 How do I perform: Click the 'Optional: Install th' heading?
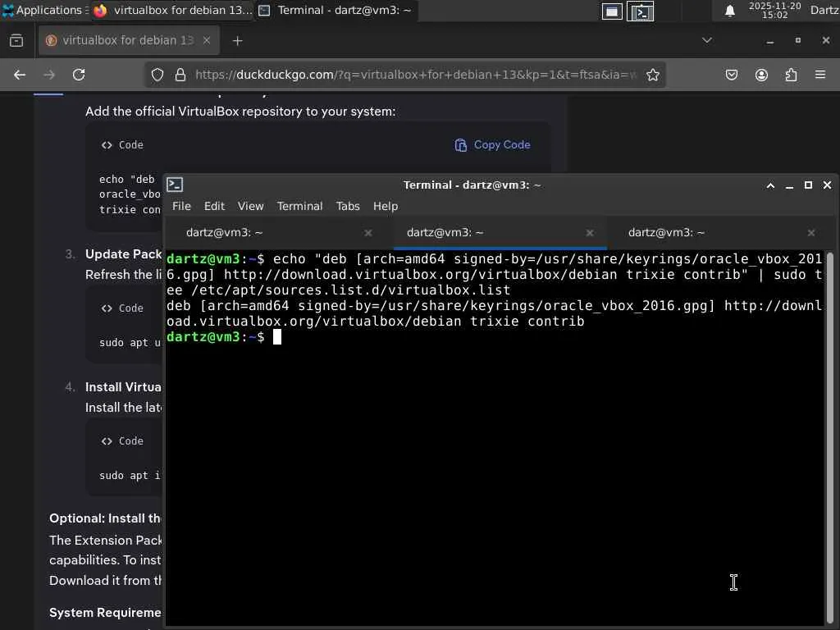[x=105, y=518]
